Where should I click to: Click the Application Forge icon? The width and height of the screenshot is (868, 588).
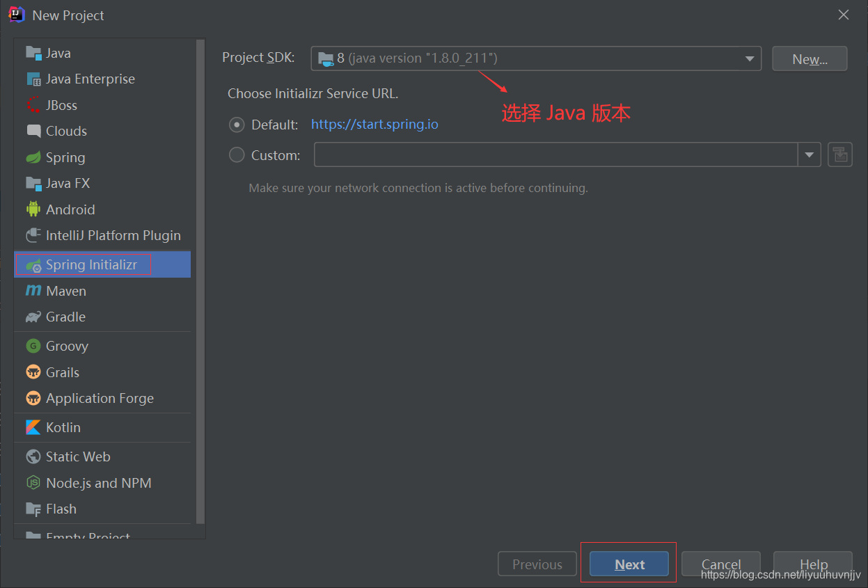point(33,398)
